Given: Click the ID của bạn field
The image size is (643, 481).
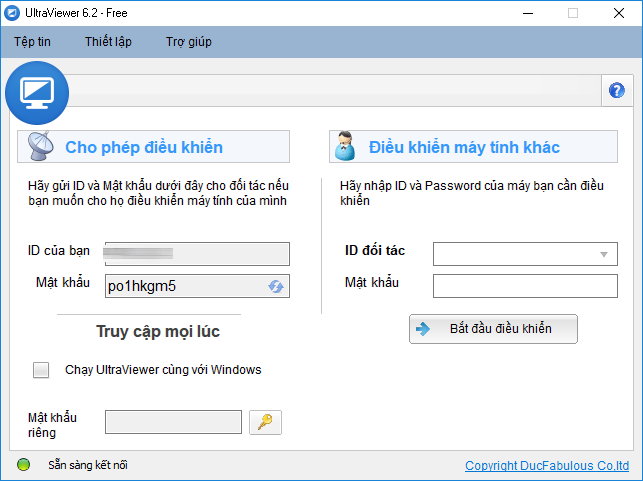Looking at the screenshot, I should pyautogui.click(x=197, y=254).
